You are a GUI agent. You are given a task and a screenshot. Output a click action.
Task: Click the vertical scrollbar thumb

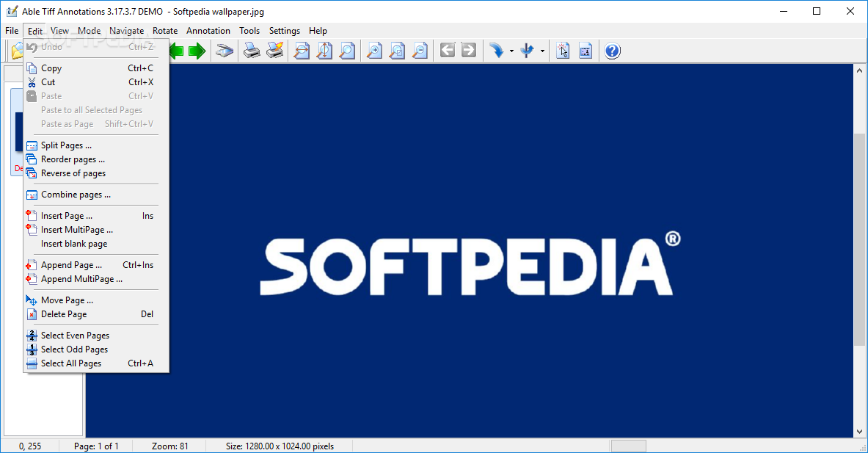(x=859, y=239)
